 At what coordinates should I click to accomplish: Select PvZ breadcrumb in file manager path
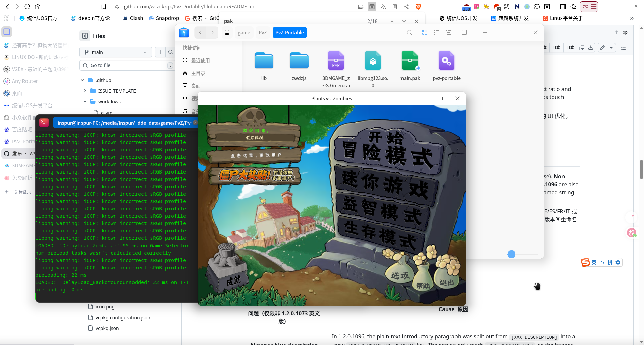tap(263, 32)
